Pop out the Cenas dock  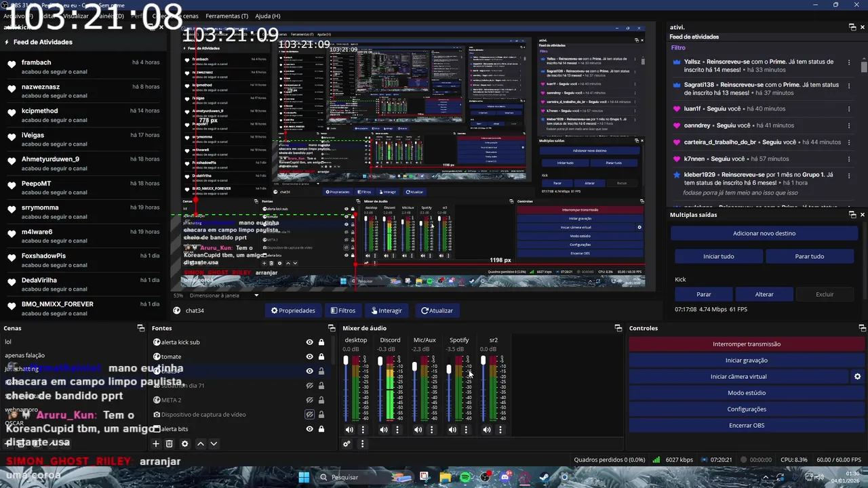tap(140, 328)
